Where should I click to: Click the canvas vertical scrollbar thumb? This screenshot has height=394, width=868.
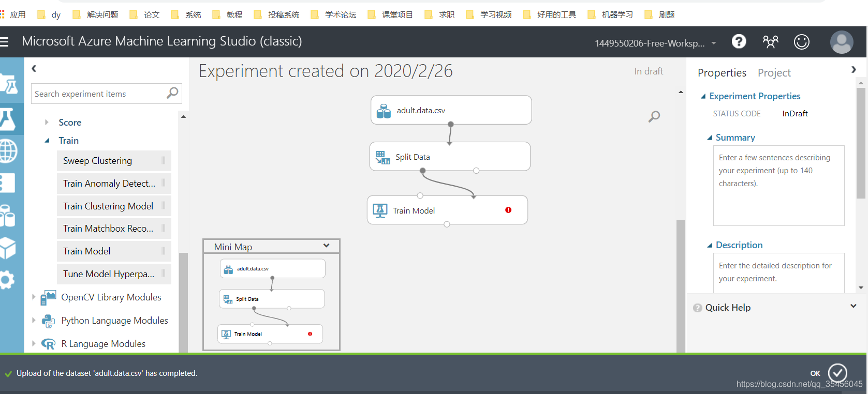(681, 286)
